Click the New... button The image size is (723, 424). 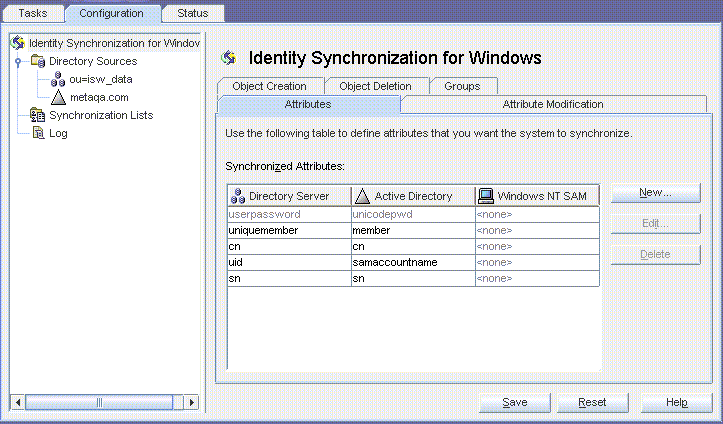(655, 193)
